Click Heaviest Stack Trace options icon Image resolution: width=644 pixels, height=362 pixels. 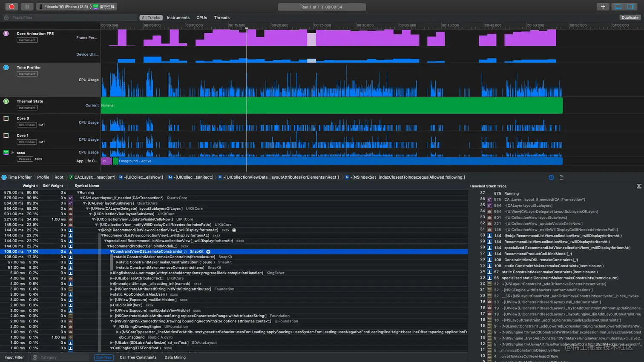[x=639, y=186]
